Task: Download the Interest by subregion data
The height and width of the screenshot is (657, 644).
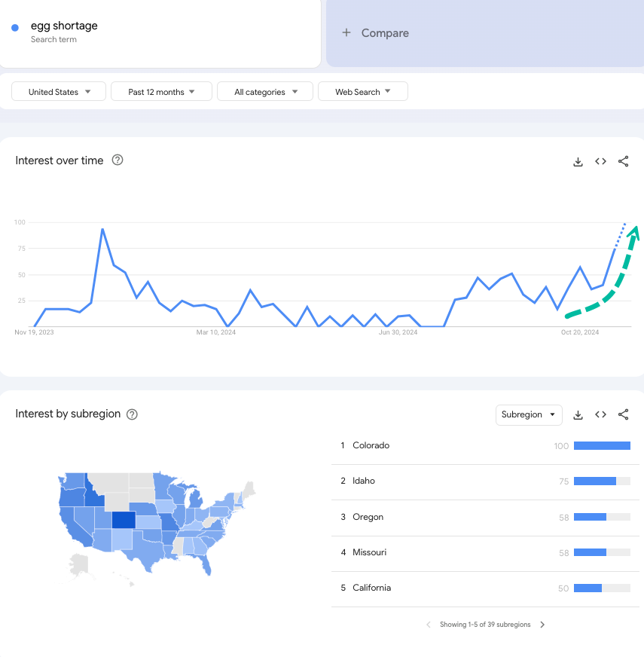Action: [x=578, y=414]
